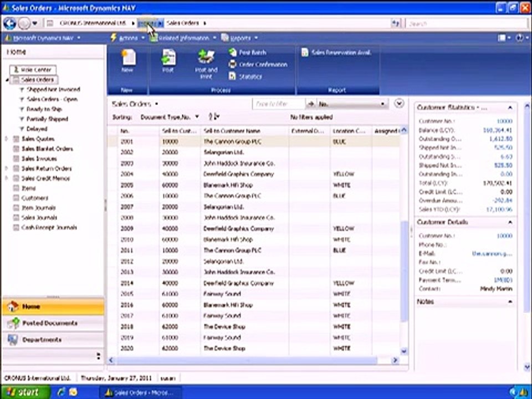This screenshot has height=399, width=532.
Task: Expand the Sales Credit Memos node
Action: pos(6,178)
